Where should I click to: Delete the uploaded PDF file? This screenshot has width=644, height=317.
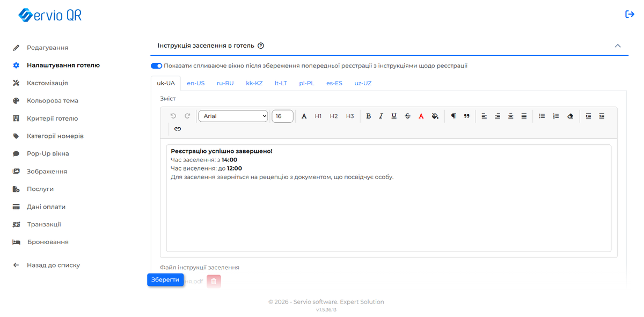pos(214,281)
